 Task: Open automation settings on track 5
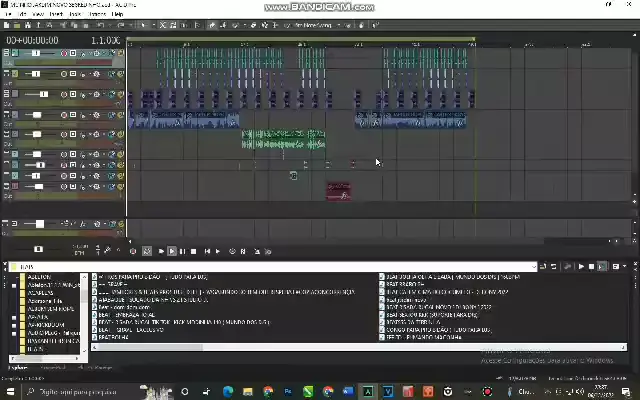click(97, 134)
